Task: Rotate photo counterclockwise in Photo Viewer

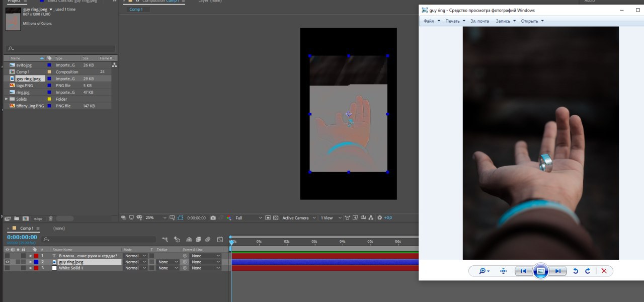Action: point(576,271)
